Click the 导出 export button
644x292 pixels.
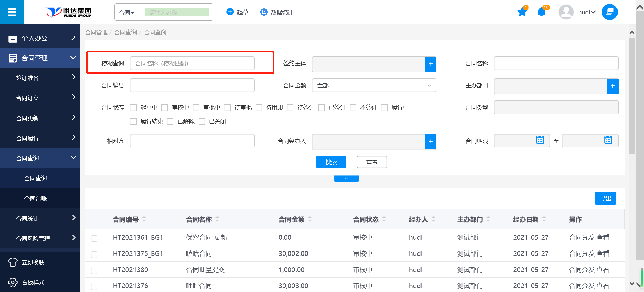coord(605,198)
